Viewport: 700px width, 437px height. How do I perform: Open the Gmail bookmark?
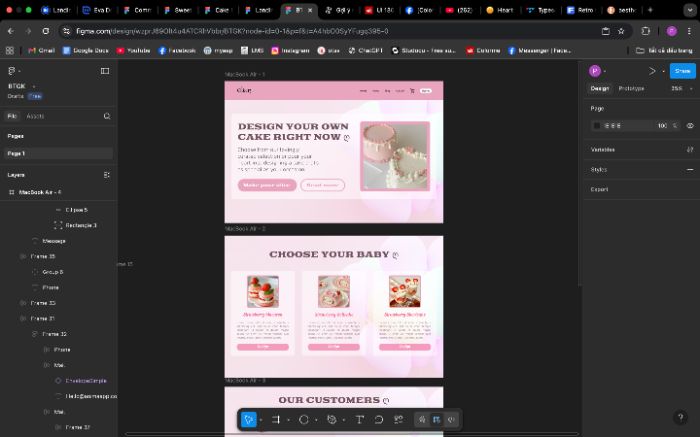42,50
